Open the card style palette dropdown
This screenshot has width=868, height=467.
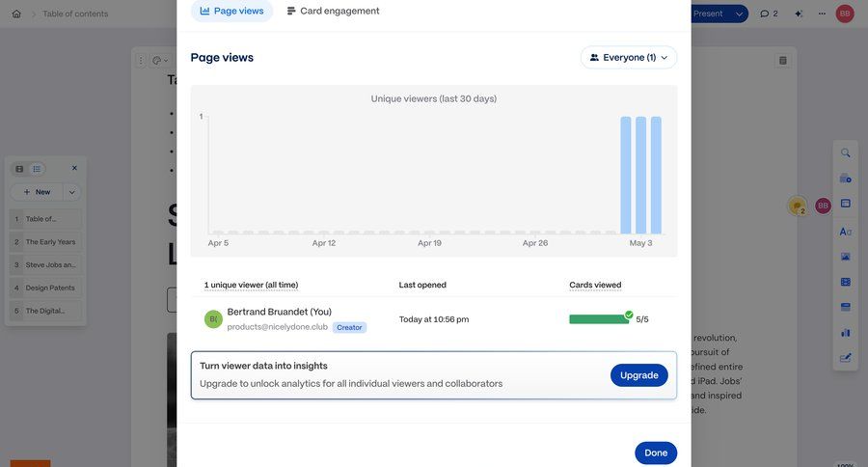160,61
